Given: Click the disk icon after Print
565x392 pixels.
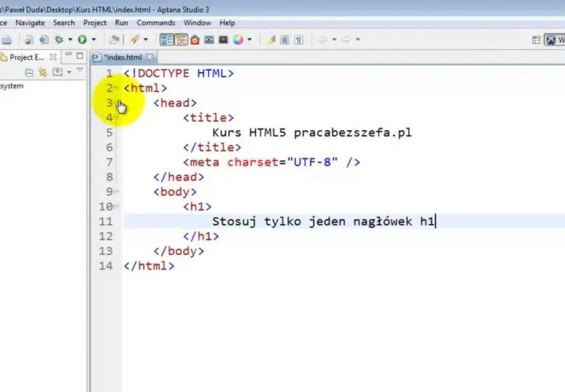Looking at the screenshot, I should (x=29, y=40).
